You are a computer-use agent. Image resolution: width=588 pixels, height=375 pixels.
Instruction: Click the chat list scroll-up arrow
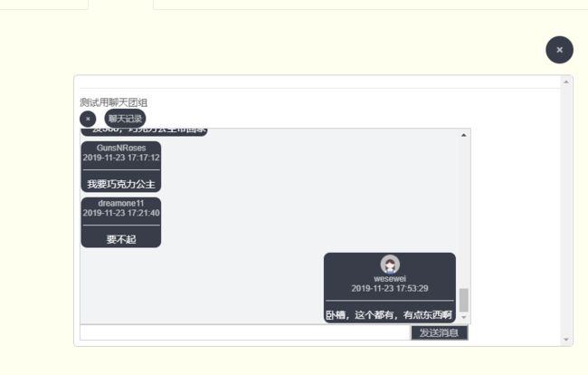(x=464, y=135)
